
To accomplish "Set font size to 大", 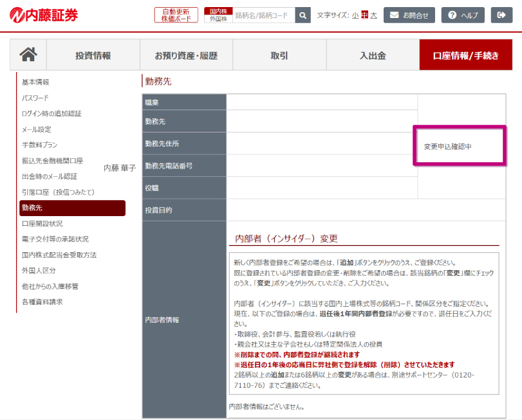I will coord(373,15).
